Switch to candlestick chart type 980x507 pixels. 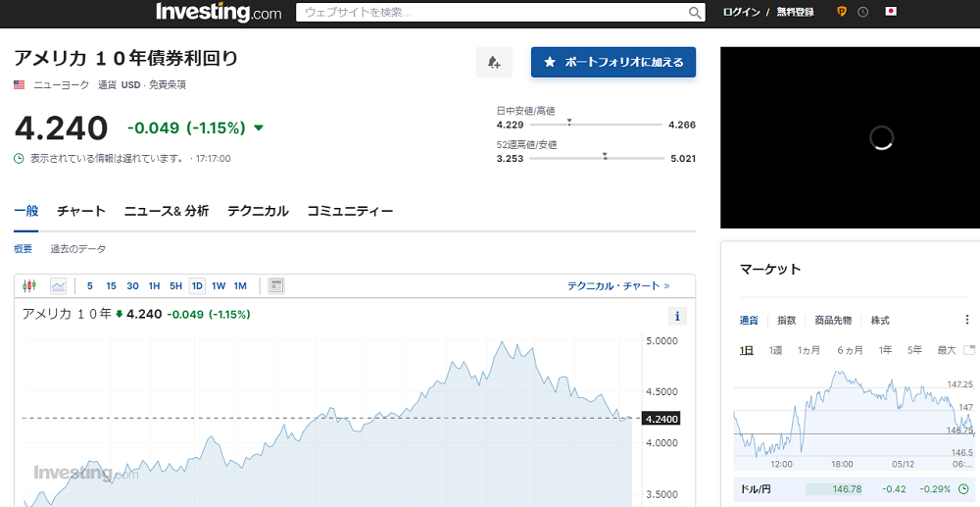coord(29,285)
